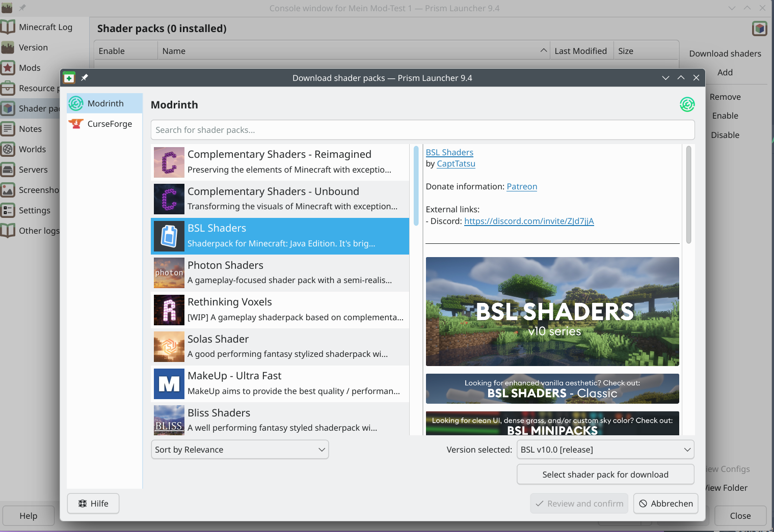Open the Patreon donation link
The image size is (774, 532).
(x=521, y=187)
